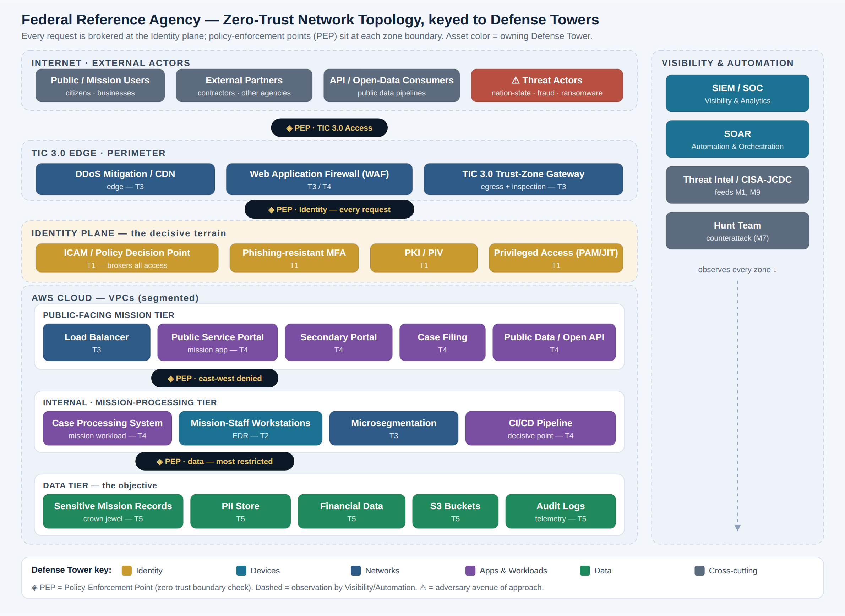Click the 'Defense Tower key:' label
Image resolution: width=845 pixels, height=616 pixels.
tap(71, 570)
